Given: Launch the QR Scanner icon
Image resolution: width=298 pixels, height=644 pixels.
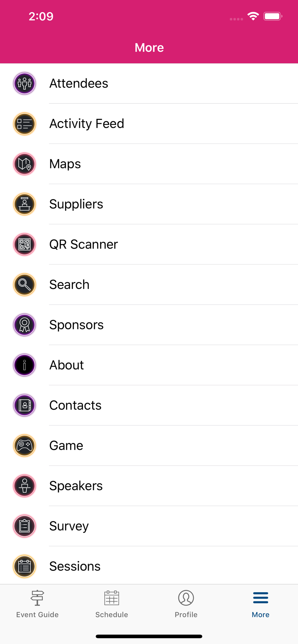Looking at the screenshot, I should pyautogui.click(x=25, y=244).
